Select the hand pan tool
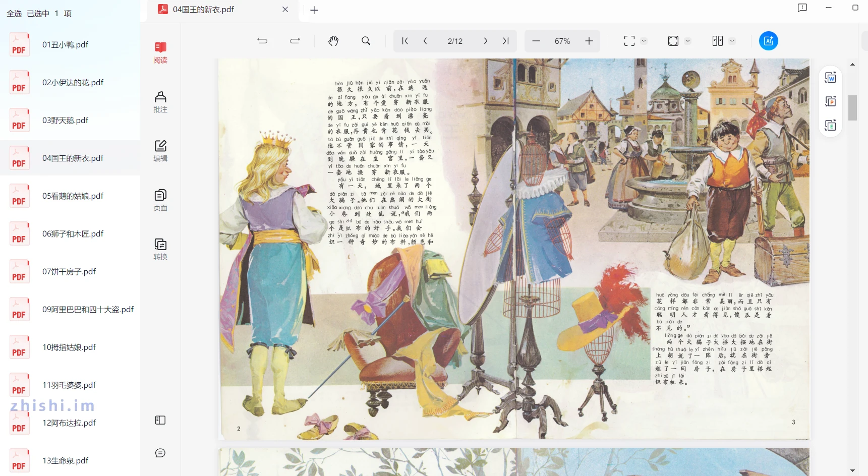Screen dimensions: 868x476 333,41
